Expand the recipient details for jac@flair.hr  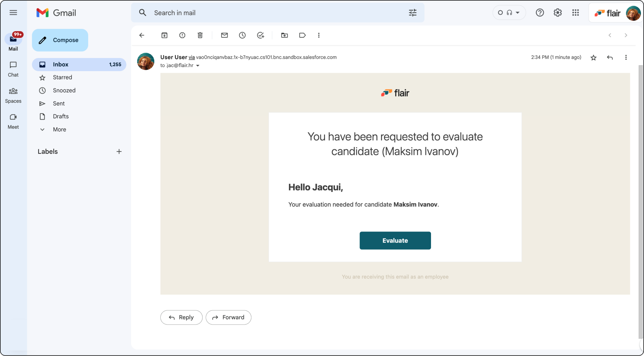(198, 65)
